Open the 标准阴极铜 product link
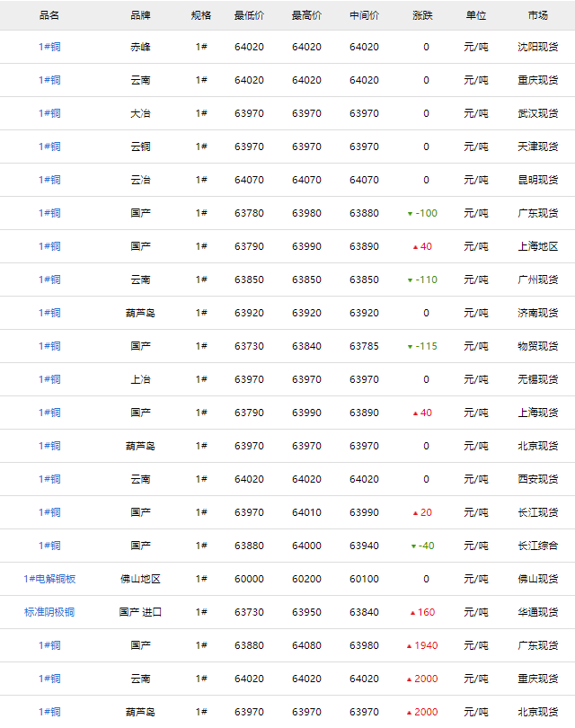 point(49,612)
